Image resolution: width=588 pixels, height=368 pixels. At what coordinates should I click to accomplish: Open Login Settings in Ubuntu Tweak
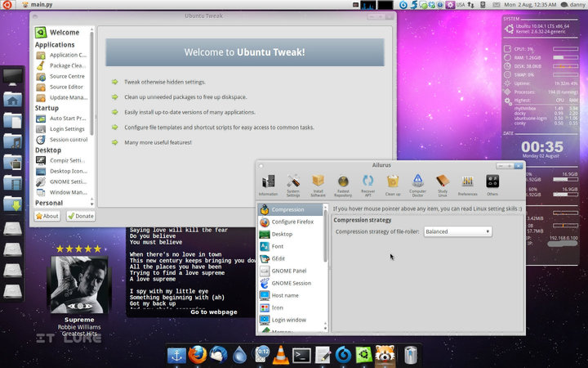62,129
